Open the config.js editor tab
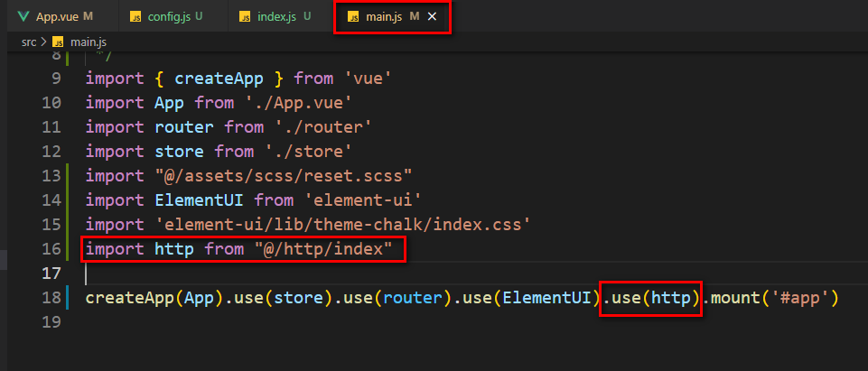Viewport: 868px width, 371px height. 173,16
